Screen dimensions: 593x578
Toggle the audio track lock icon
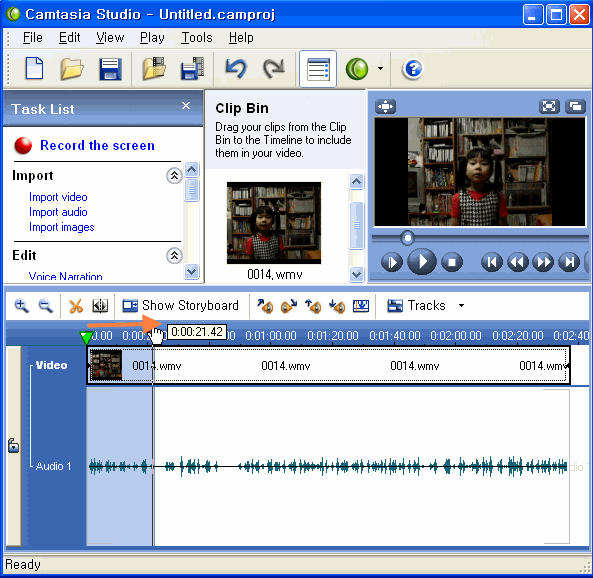(x=13, y=446)
